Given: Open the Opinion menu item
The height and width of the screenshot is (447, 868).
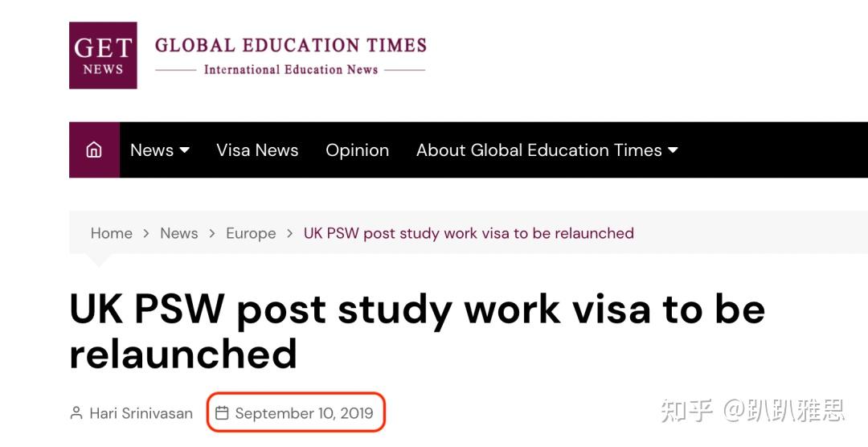Looking at the screenshot, I should (357, 150).
